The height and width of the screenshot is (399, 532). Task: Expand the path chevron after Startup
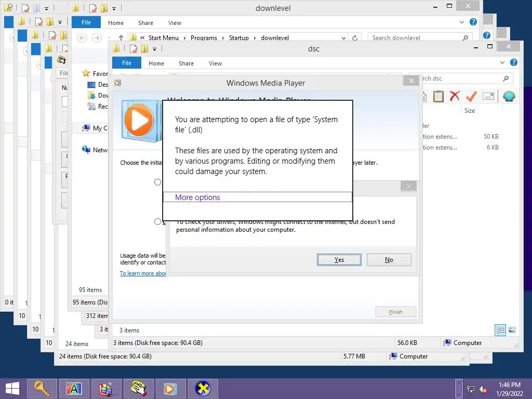pyautogui.click(x=255, y=38)
